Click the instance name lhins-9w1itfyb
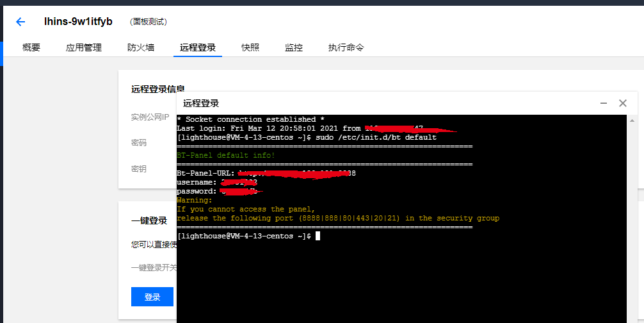The height and width of the screenshot is (323, 644). pos(79,21)
